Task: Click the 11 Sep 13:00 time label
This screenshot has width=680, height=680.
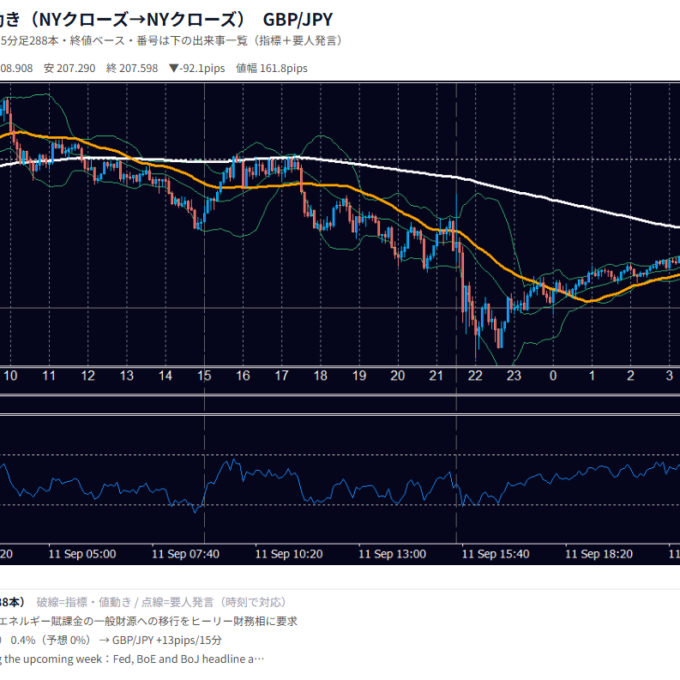Action: 392,554
